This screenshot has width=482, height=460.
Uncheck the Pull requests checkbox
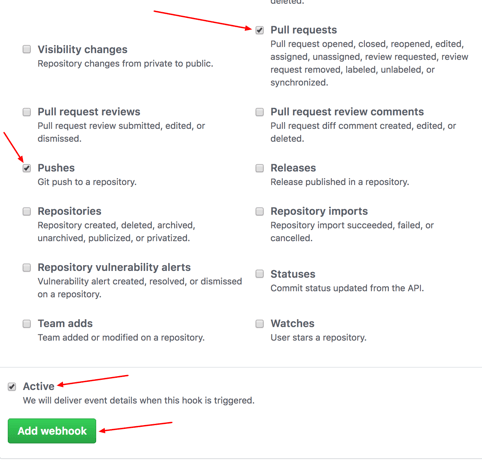tap(259, 30)
